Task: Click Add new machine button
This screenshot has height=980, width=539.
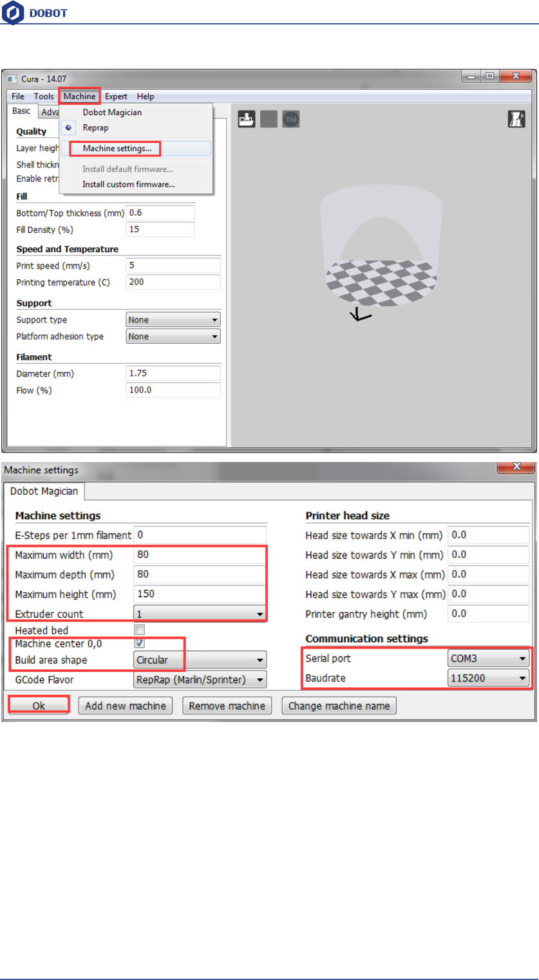Action: pyautogui.click(x=126, y=705)
